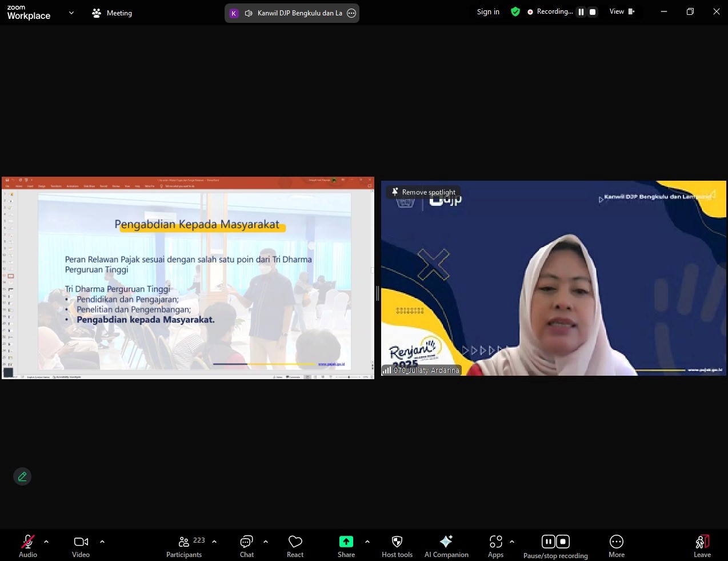Expand the share options chevron beside Share
This screenshot has width=728, height=561.
click(x=367, y=542)
